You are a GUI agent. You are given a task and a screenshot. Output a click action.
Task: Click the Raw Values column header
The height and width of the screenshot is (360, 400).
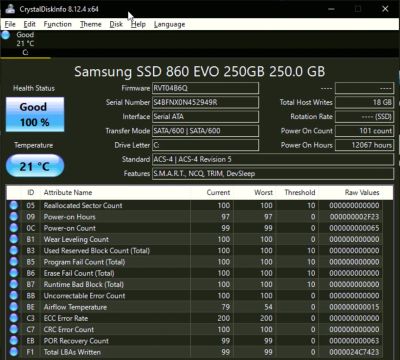(362, 193)
